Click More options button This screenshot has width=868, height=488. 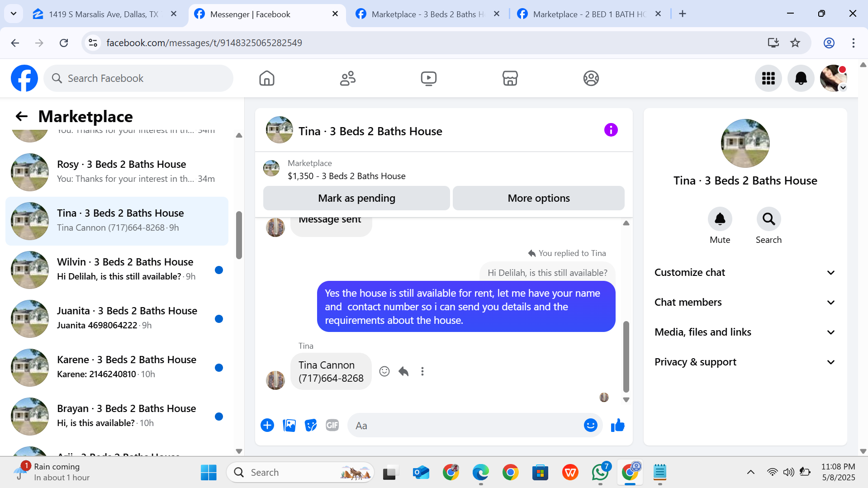click(538, 198)
